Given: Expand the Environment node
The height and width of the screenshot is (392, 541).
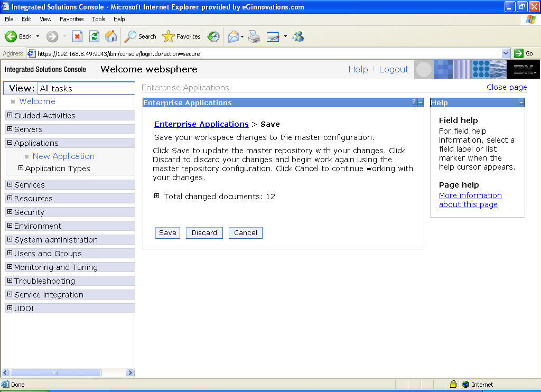Looking at the screenshot, I should (10, 226).
